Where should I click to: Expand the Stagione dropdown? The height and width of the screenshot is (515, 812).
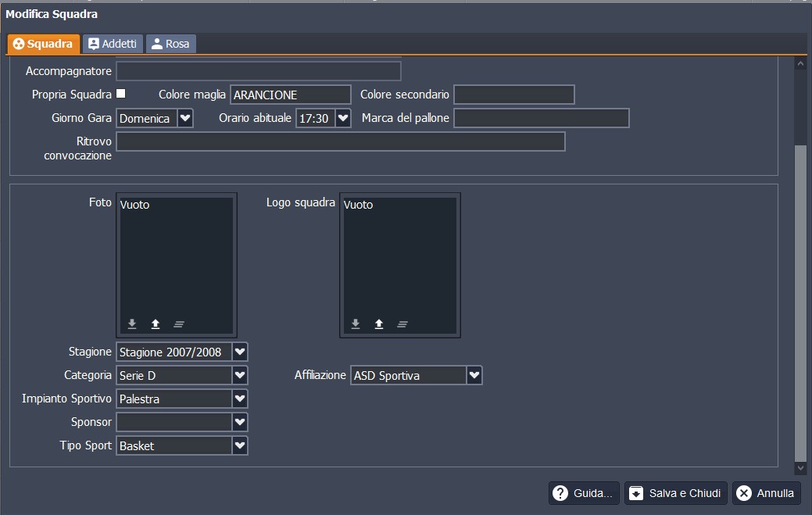click(240, 352)
